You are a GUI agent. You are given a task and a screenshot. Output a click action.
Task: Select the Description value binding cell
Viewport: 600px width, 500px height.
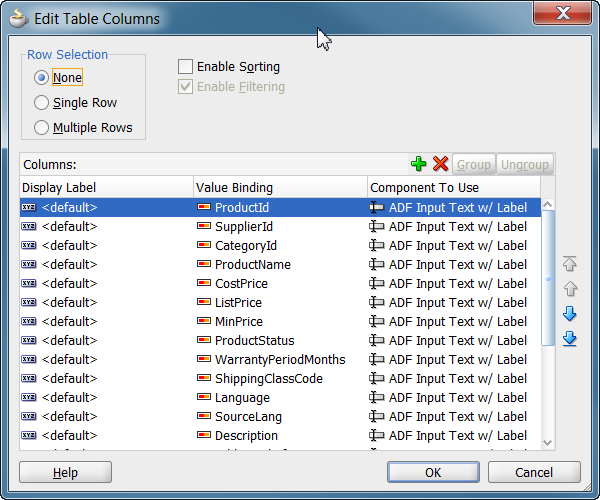(280, 435)
